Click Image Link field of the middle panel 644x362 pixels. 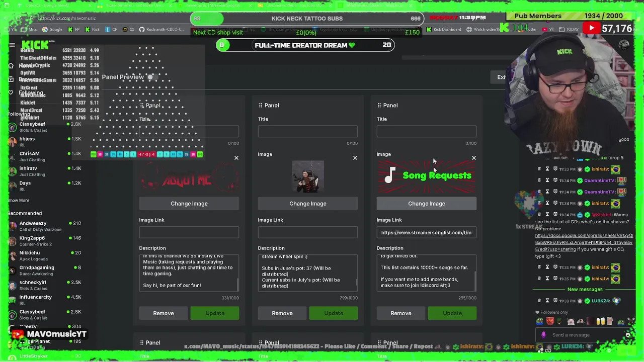(x=308, y=232)
